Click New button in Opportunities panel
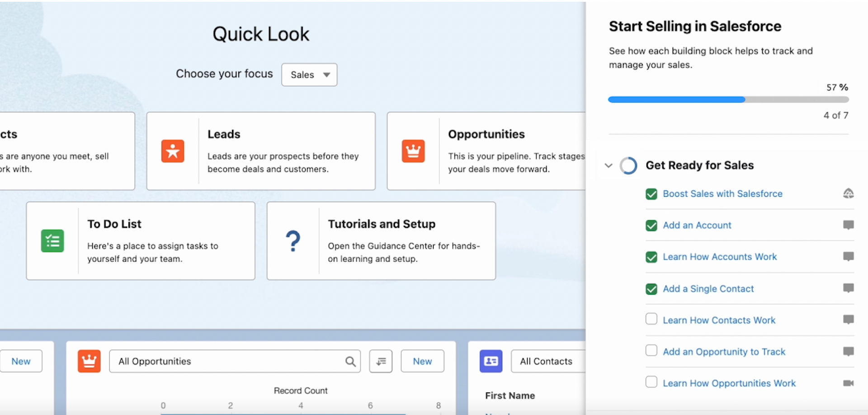 (422, 361)
